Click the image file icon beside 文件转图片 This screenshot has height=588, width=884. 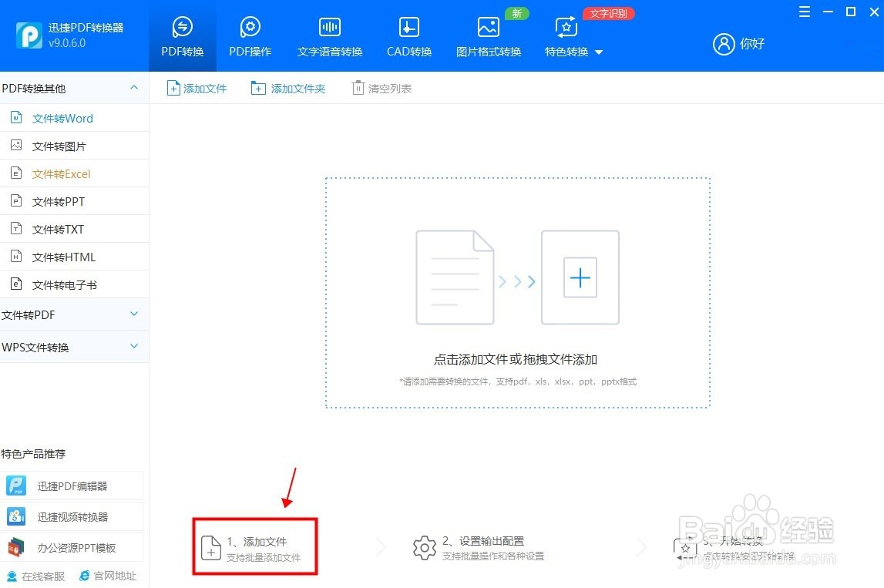16,146
